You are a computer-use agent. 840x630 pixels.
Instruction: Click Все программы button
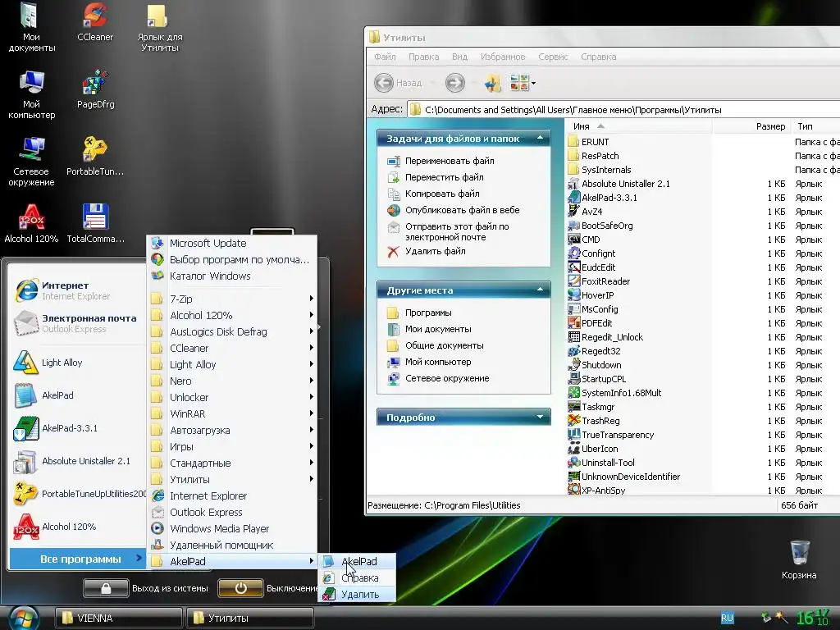click(77, 559)
